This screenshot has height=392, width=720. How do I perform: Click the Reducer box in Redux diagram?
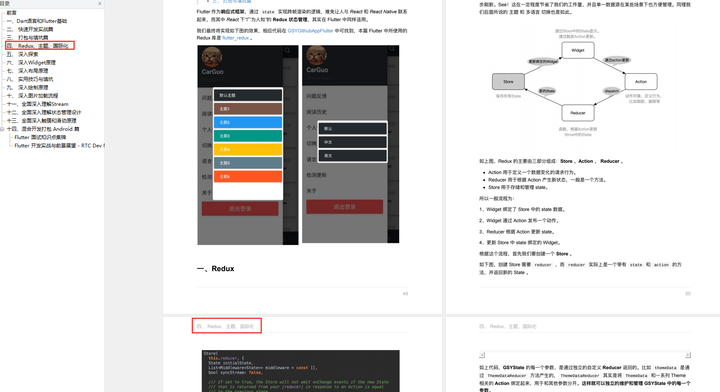pos(578,113)
